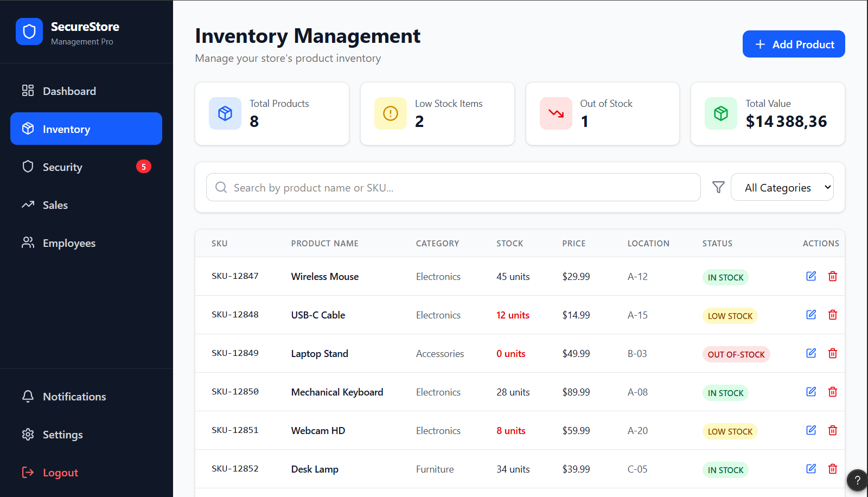Open the All Categories dropdown
The width and height of the screenshot is (868, 497).
pos(782,187)
